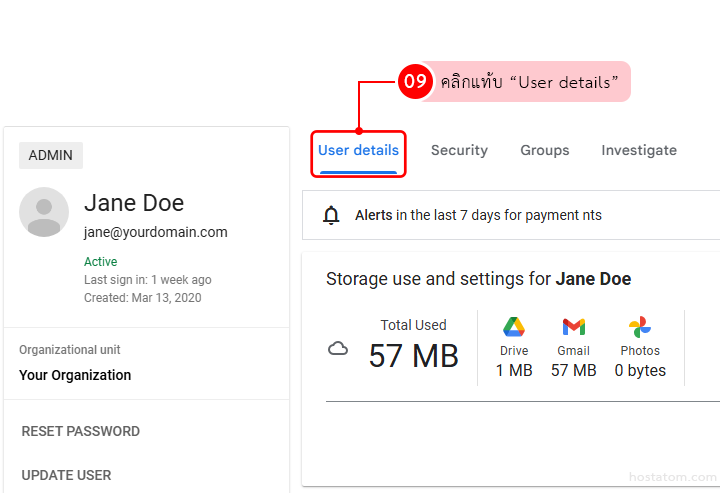Switch to the Security tab

point(459,151)
